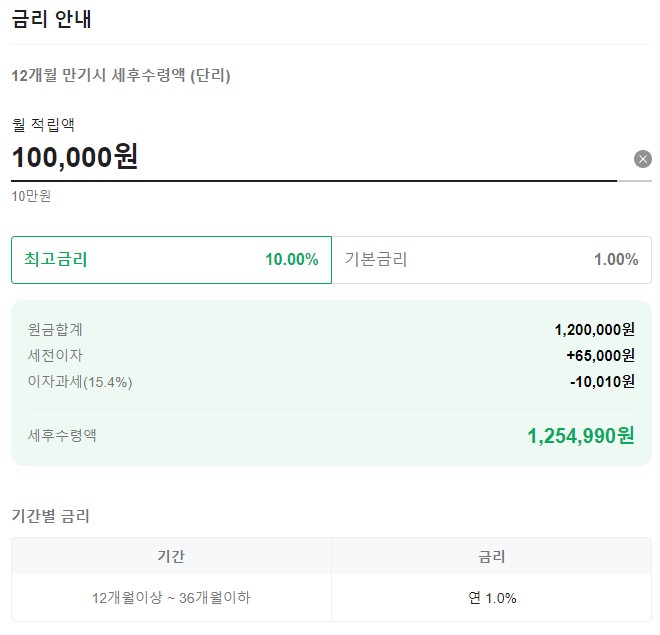Clear the monthly deposit amount field

(643, 159)
